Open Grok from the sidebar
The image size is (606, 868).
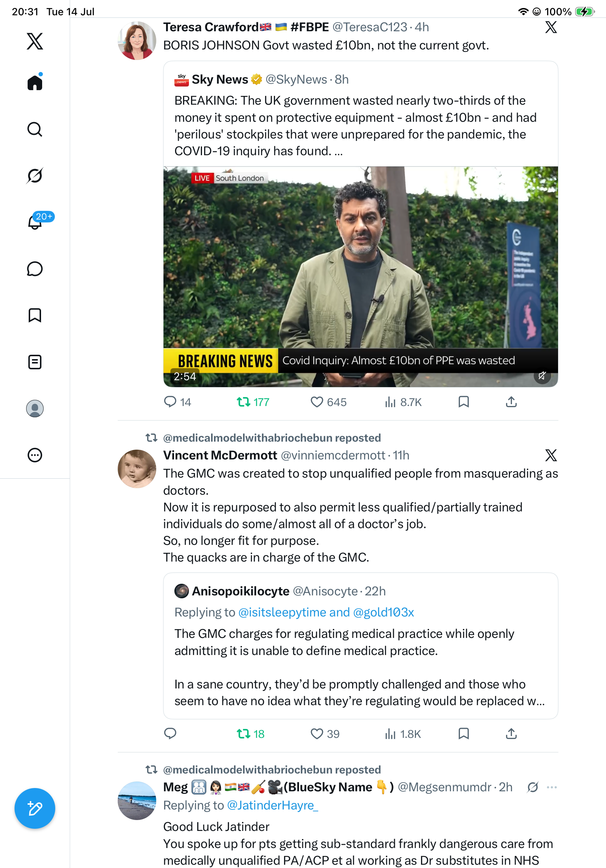click(35, 176)
